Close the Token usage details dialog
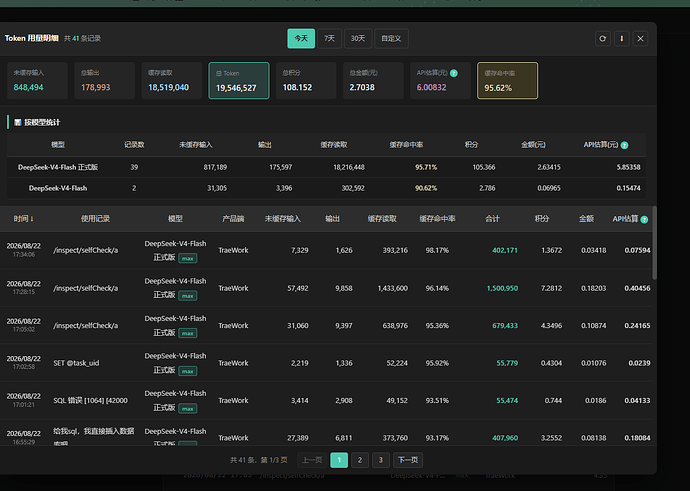 640,39
